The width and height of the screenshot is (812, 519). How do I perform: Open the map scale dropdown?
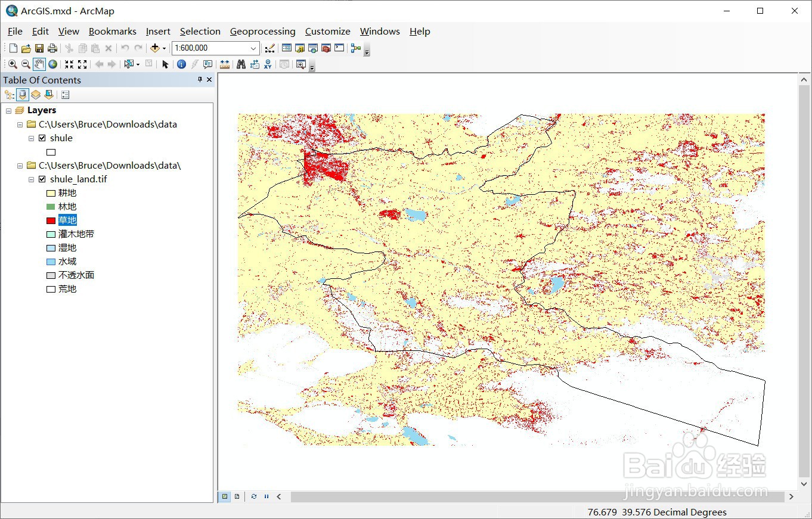coord(253,48)
